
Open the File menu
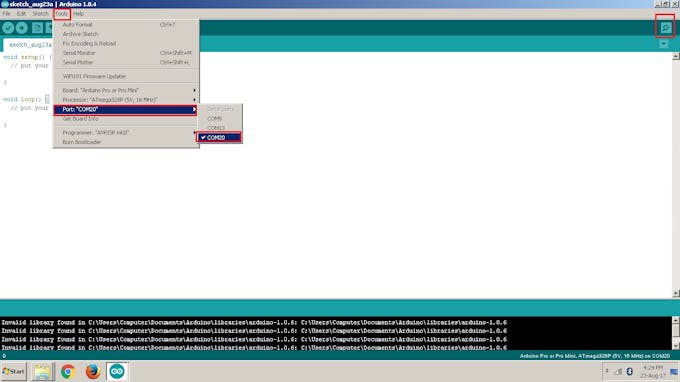7,14
